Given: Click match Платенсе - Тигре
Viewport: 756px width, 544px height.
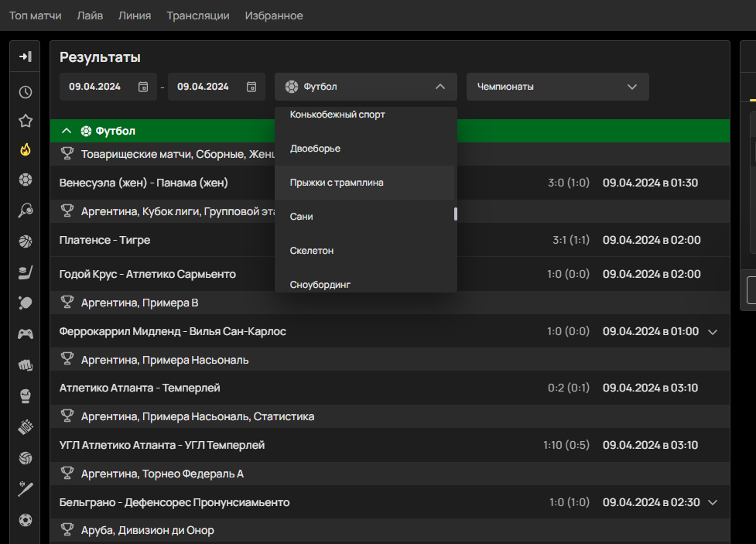Looking at the screenshot, I should click(x=104, y=240).
